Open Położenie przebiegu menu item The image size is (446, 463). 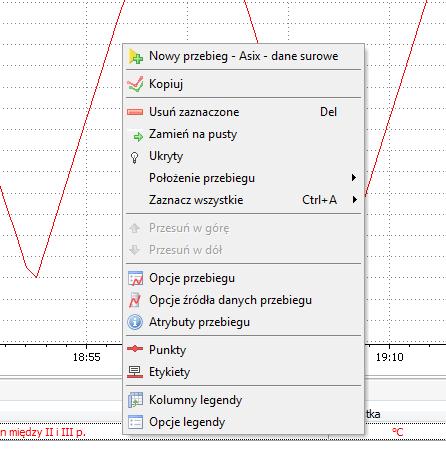pyautogui.click(x=243, y=178)
